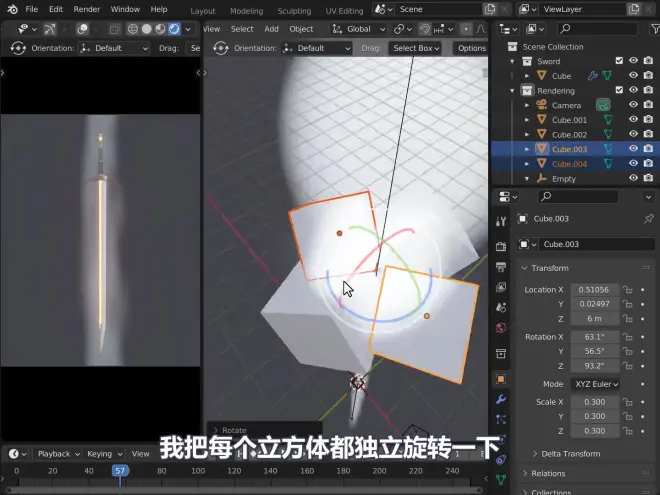The height and width of the screenshot is (495, 660).
Task: Select Cube.004 in the outliner
Action: click(569, 164)
